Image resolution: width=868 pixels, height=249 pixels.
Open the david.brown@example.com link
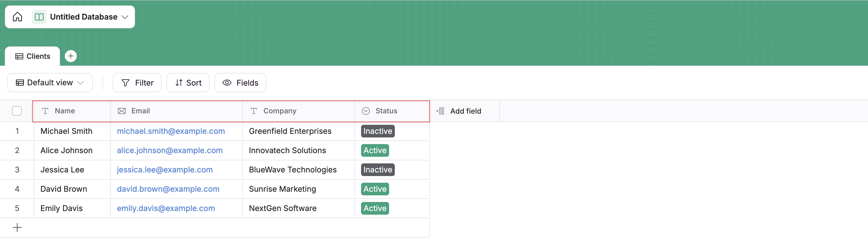pos(168,189)
